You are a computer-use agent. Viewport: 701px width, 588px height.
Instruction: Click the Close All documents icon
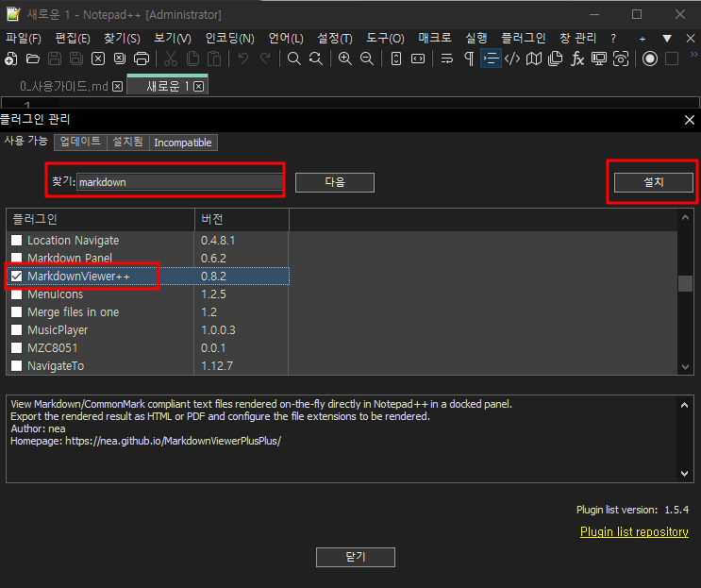click(x=120, y=59)
